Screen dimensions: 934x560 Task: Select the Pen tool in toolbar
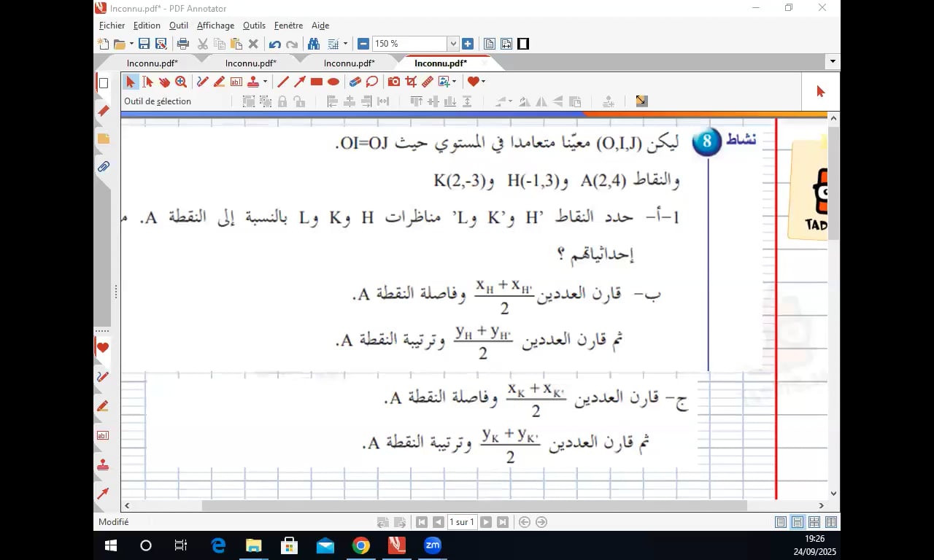tap(202, 82)
